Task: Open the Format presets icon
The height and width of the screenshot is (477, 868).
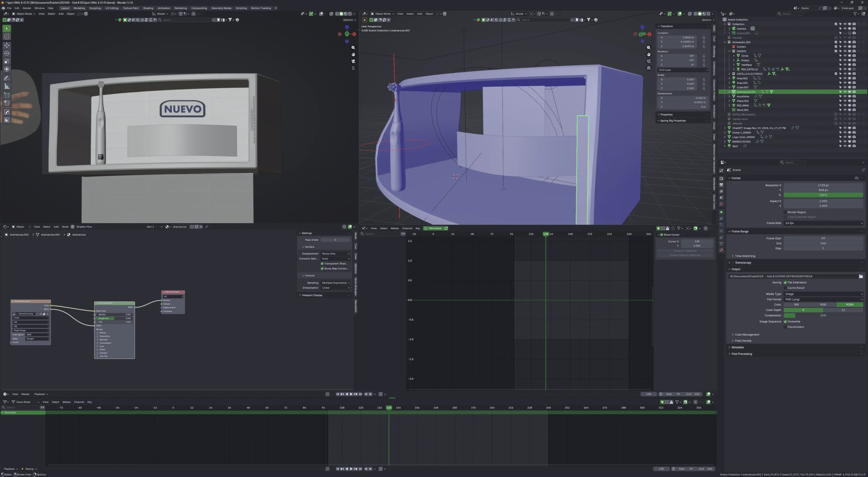Action: 856,178
